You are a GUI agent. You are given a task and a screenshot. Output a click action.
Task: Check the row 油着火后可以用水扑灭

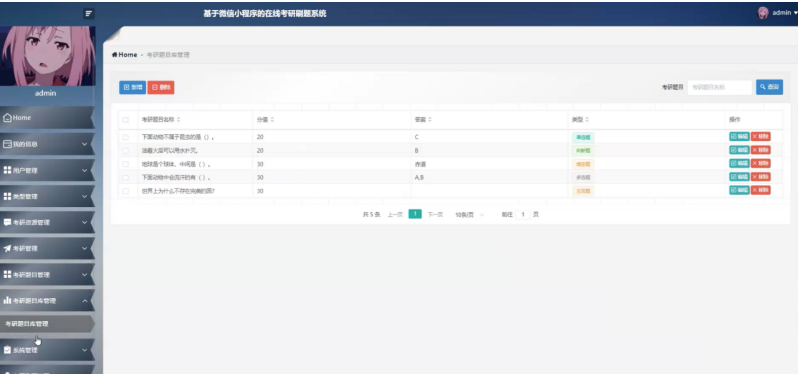[x=126, y=151]
